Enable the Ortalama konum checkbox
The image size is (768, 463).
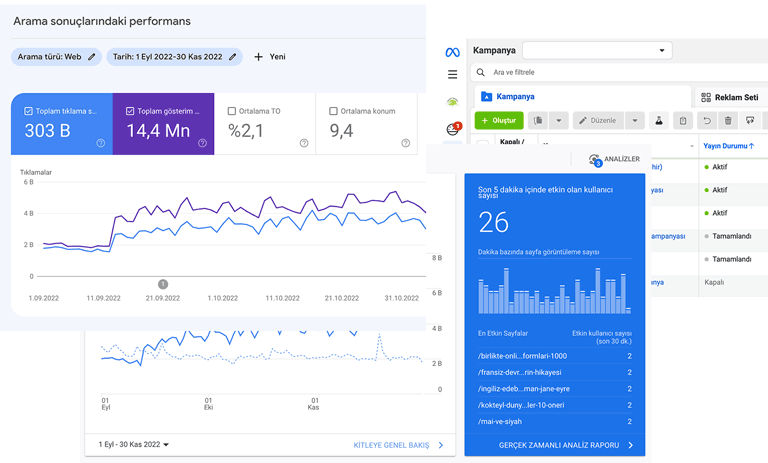tap(333, 111)
